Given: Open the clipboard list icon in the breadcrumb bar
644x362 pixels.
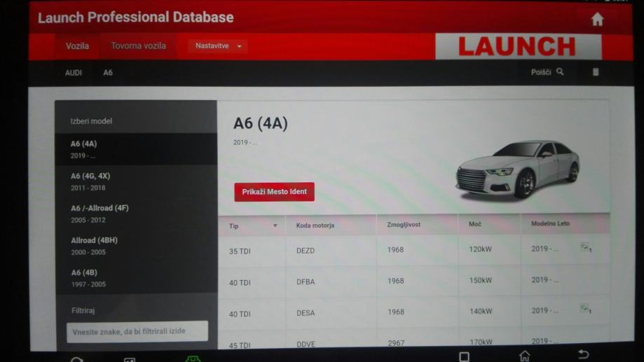Looking at the screenshot, I should (x=596, y=72).
